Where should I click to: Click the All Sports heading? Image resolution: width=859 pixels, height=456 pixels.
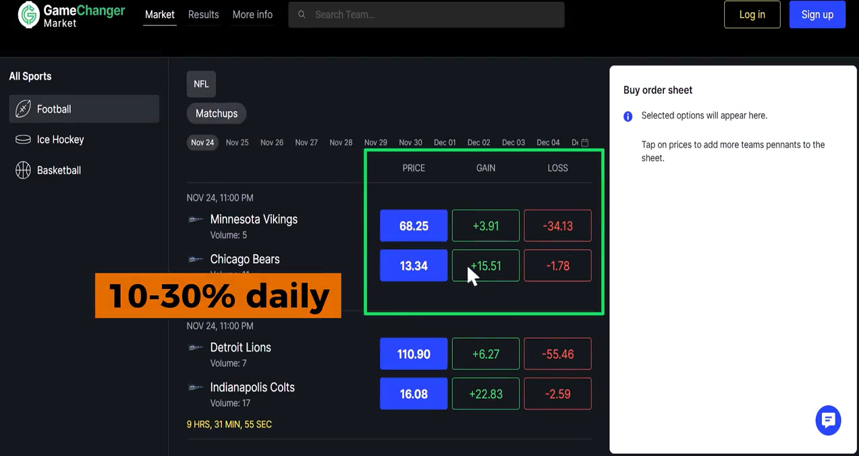[30, 76]
